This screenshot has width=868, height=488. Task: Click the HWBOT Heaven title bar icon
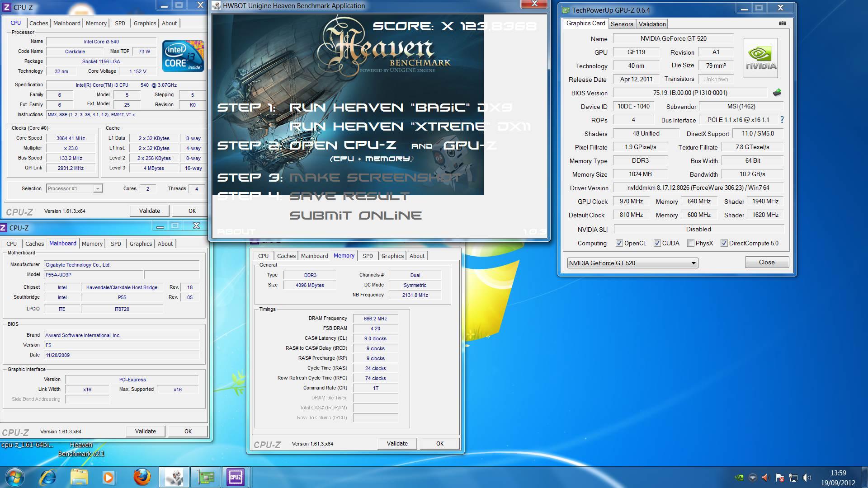click(217, 6)
